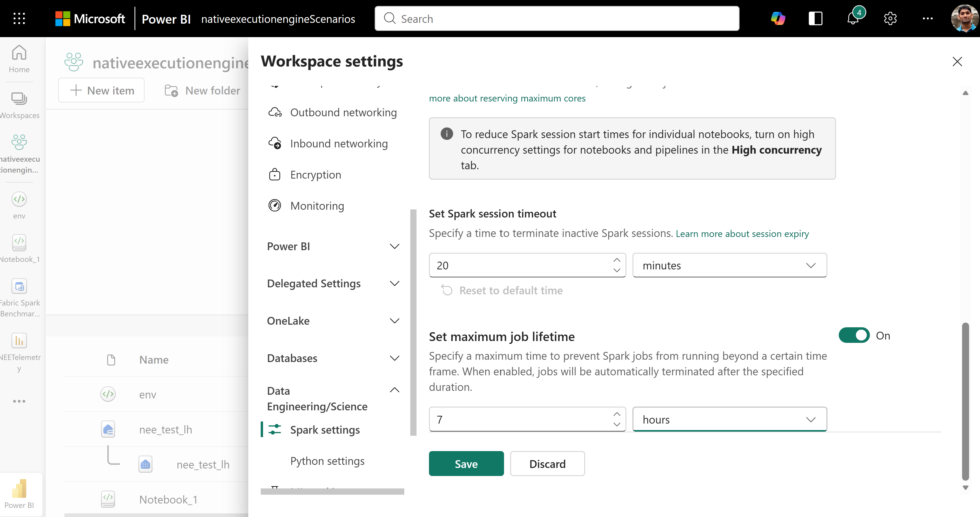980x517 pixels.
Task: Open more about reserving maximum cores link
Action: (507, 98)
